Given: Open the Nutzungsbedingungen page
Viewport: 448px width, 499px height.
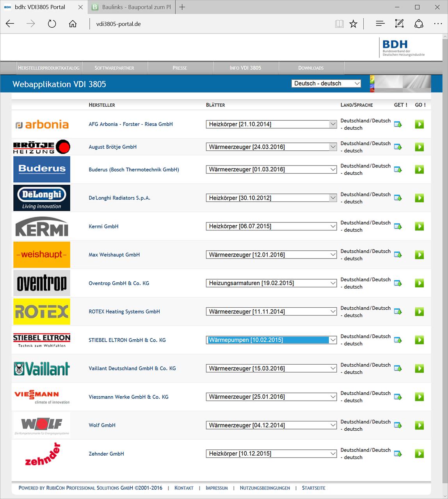Looking at the screenshot, I should point(265,488).
